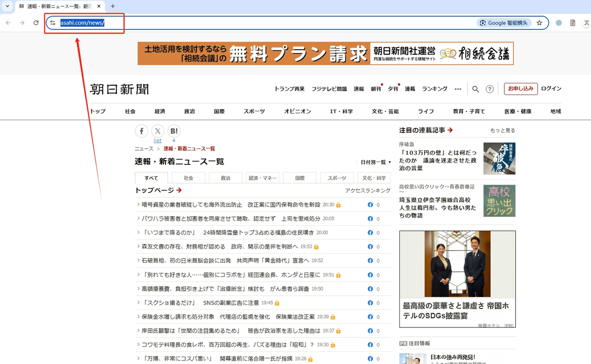
Task: Open headline 「万博、非常にコスパ悪い」
Action: coord(217,359)
